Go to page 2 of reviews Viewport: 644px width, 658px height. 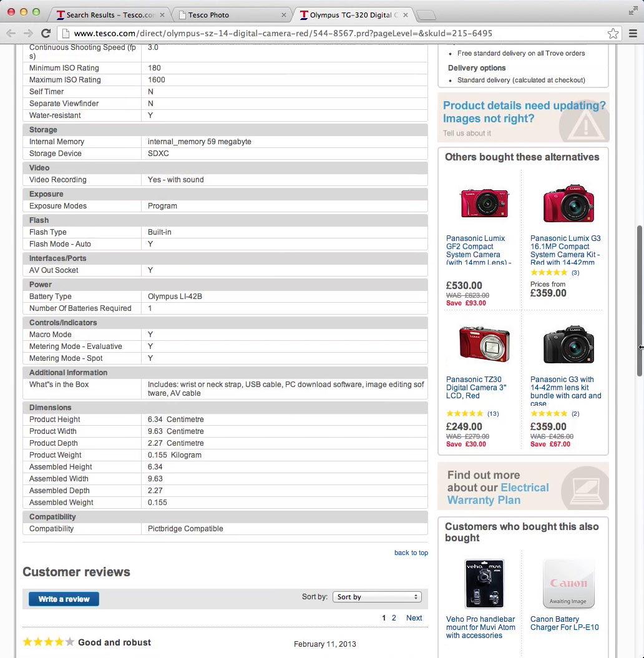[393, 618]
